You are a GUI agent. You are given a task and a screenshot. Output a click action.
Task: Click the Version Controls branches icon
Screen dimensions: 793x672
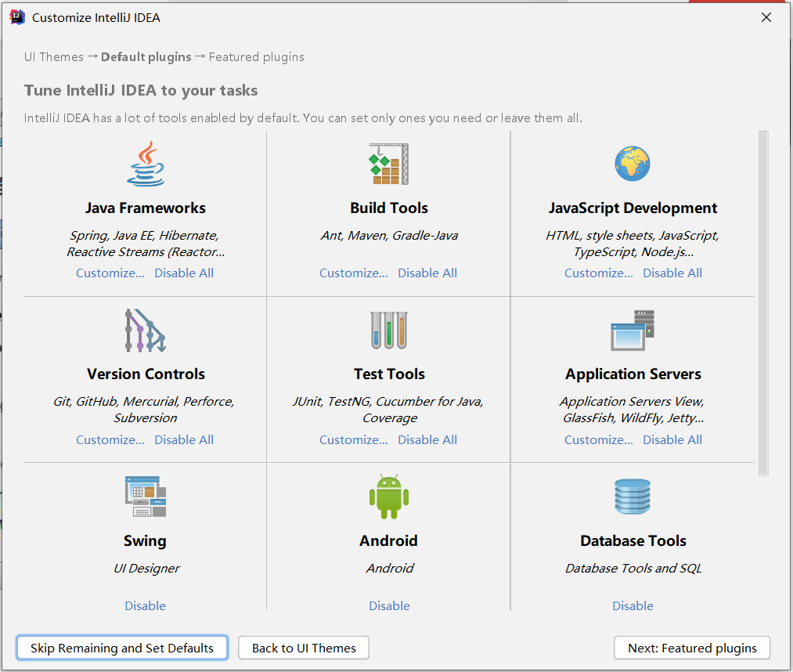click(x=146, y=331)
